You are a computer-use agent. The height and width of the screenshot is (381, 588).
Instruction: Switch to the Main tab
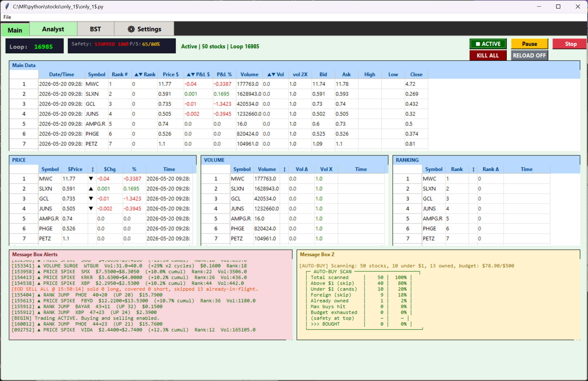pyautogui.click(x=15, y=30)
